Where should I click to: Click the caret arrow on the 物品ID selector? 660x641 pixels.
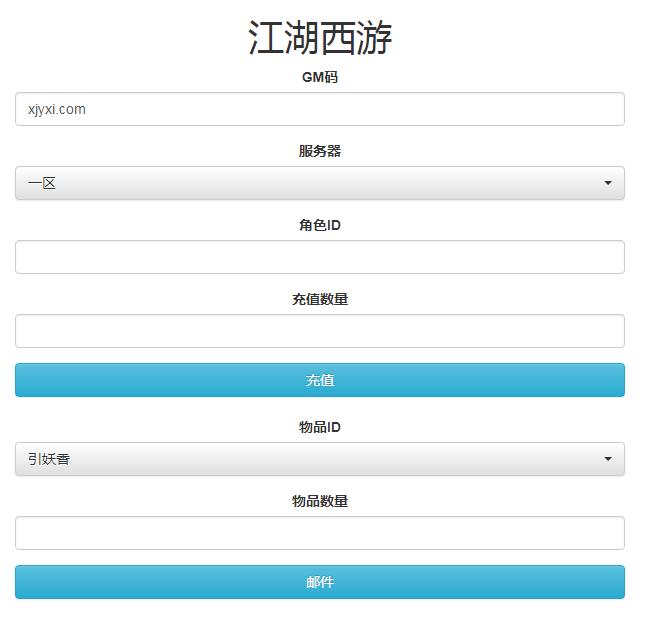(x=608, y=459)
